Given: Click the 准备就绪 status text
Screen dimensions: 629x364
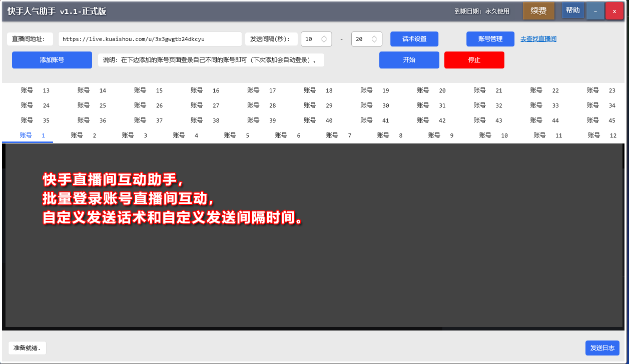Looking at the screenshot, I should pos(27,348).
